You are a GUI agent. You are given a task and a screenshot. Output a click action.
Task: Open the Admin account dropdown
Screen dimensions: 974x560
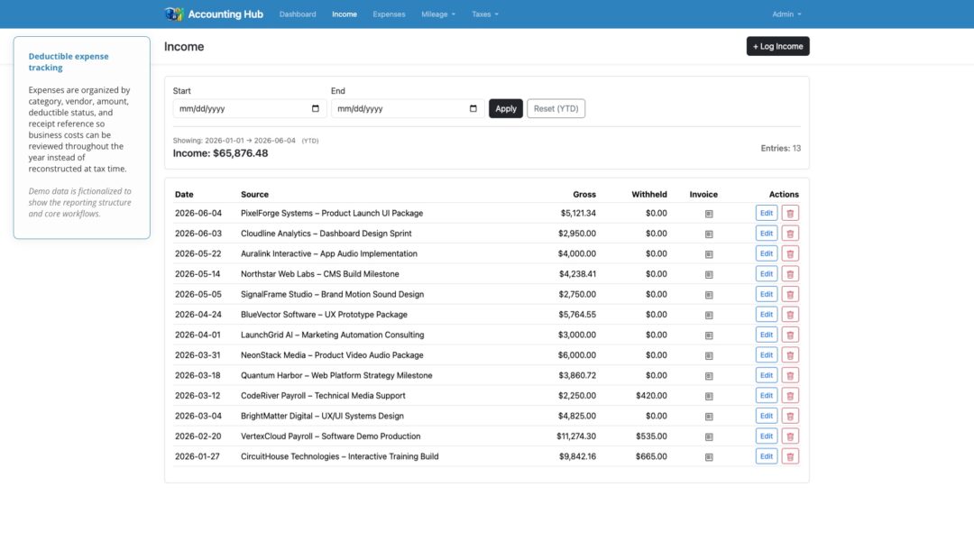(786, 14)
